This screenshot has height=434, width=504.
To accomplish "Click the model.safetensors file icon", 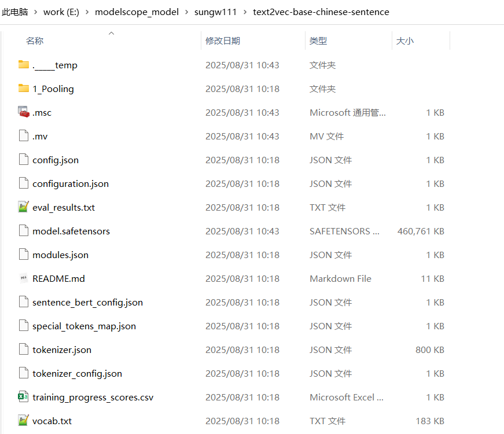I will pyautogui.click(x=24, y=230).
